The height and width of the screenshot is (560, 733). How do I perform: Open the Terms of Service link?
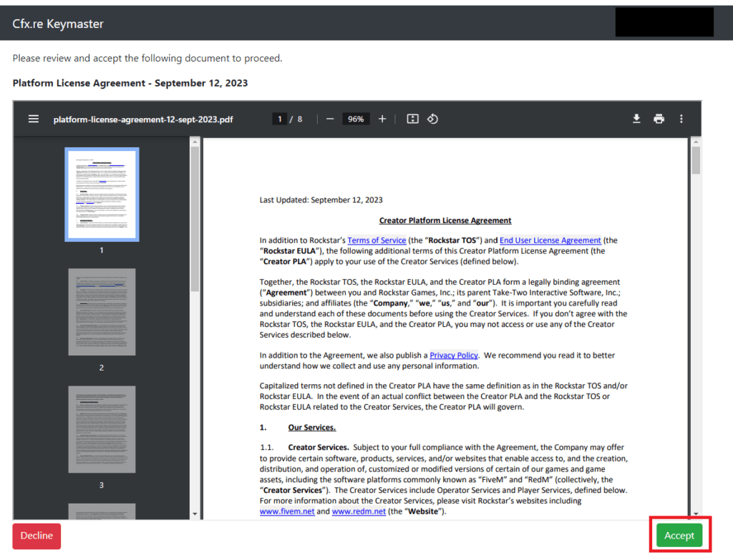pos(377,240)
